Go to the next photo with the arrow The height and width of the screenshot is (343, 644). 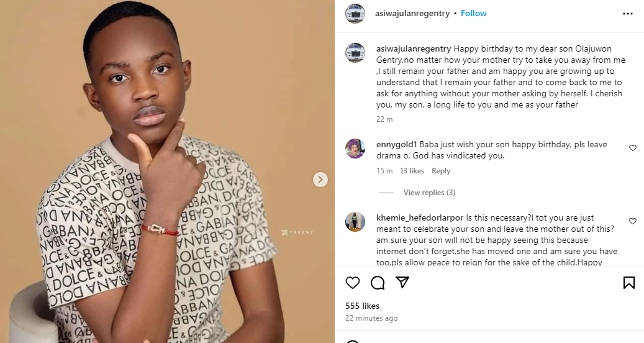(x=320, y=180)
